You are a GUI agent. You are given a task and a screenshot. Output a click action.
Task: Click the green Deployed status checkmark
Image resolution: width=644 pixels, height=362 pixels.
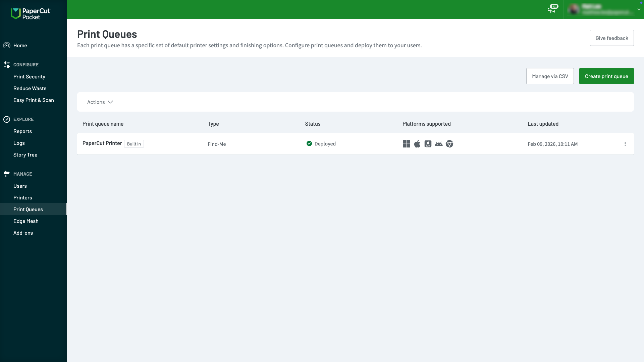click(x=309, y=143)
